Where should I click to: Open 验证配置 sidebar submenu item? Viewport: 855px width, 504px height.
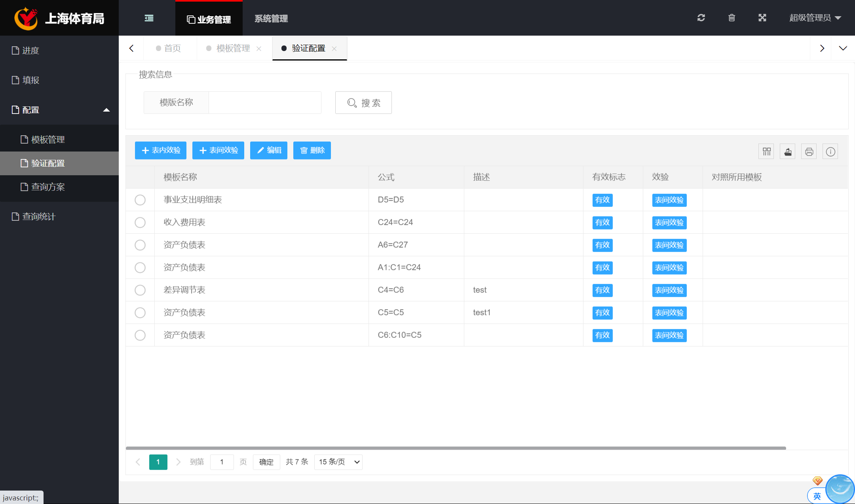(x=59, y=163)
